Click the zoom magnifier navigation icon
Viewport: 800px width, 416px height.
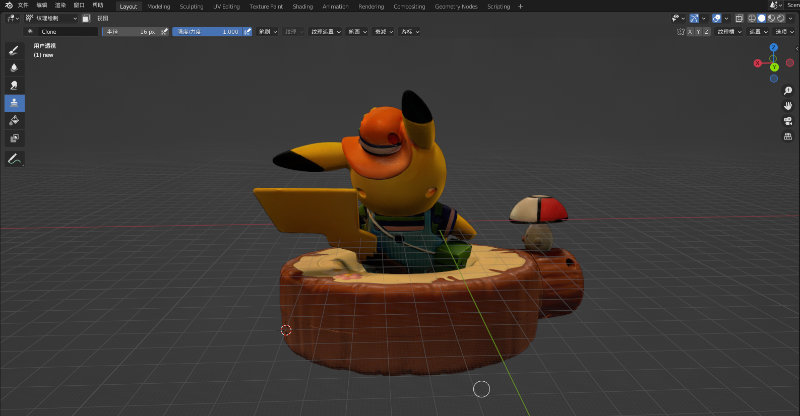(788, 91)
